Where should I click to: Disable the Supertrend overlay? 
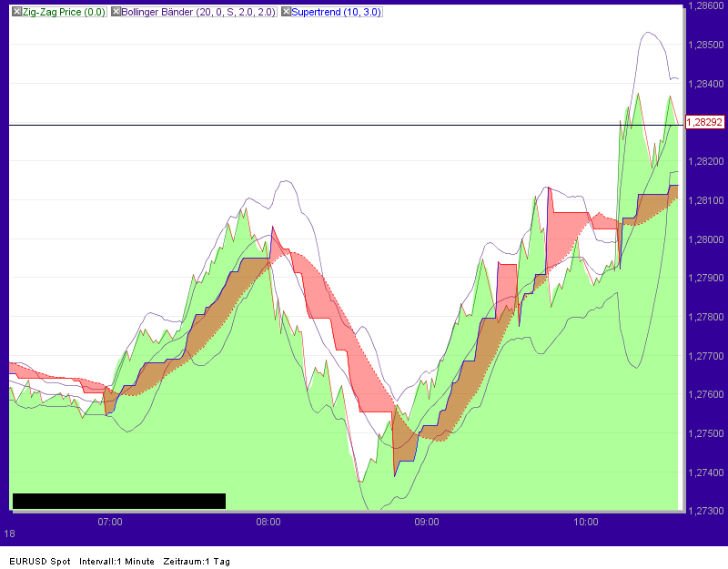point(285,12)
